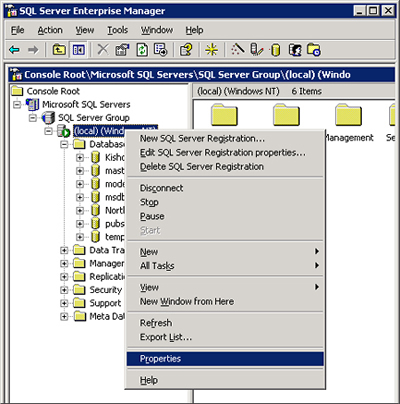Click the New Job folder-clock icon

click(x=314, y=50)
